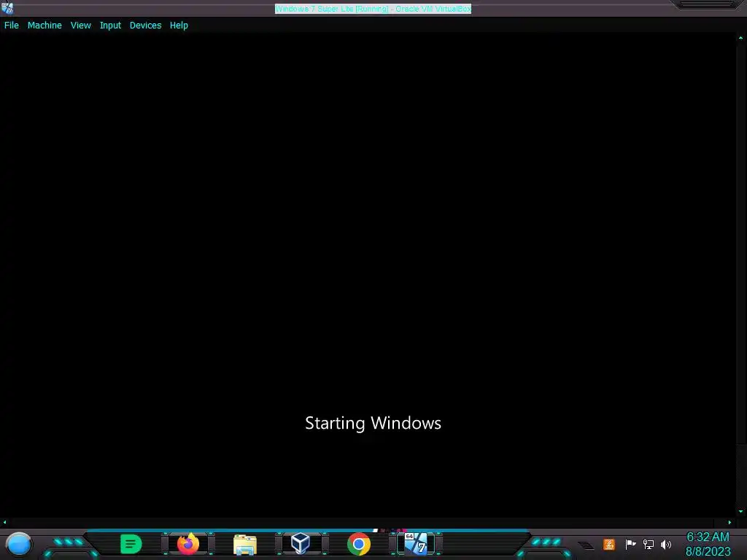
Task: Open the Input menu
Action: pos(110,26)
